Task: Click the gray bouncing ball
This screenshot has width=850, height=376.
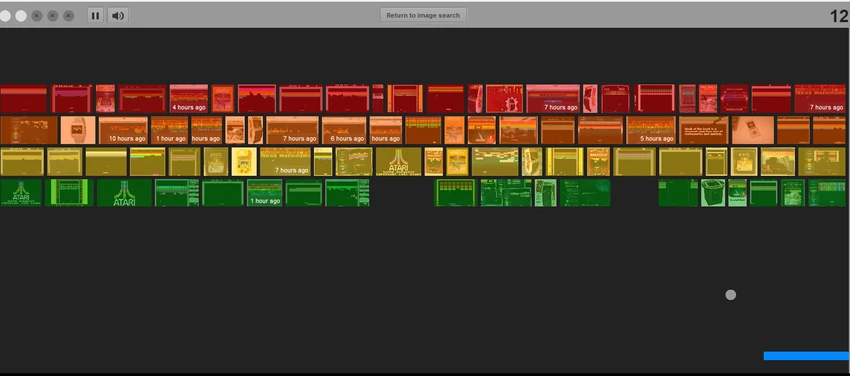Action: coord(731,295)
